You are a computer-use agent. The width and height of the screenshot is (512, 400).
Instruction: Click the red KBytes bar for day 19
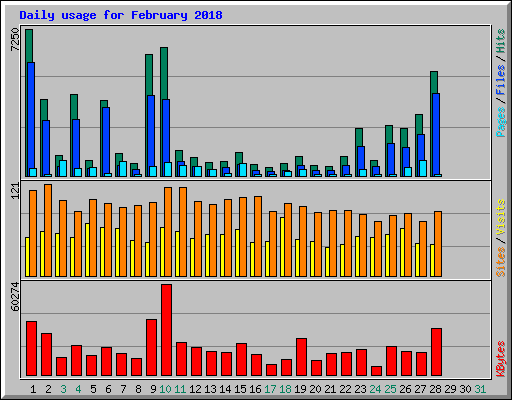[301, 357]
